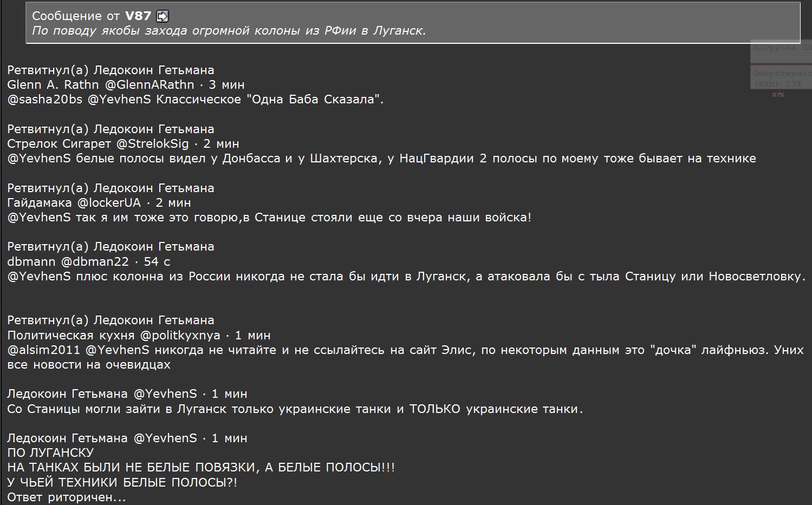
Task: Open the V87 username in the quote header
Action: pyautogui.click(x=138, y=16)
